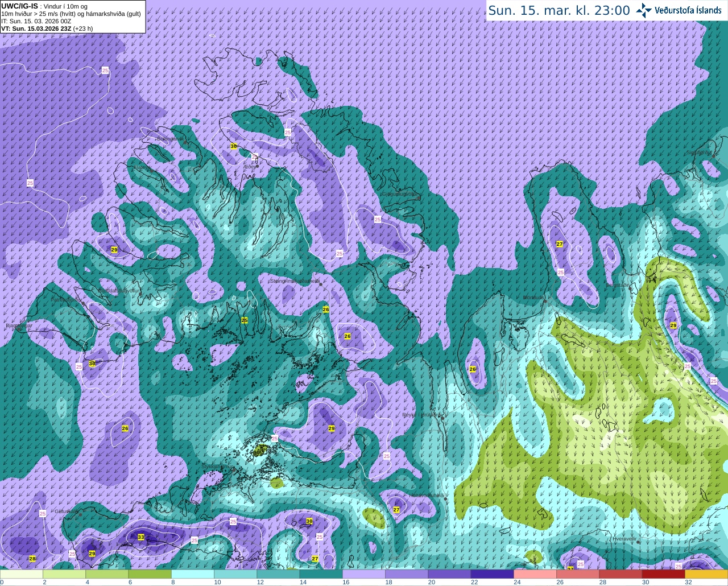Click the Stykkishólmur station label
The height and width of the screenshot is (586, 728).
(218, 466)
